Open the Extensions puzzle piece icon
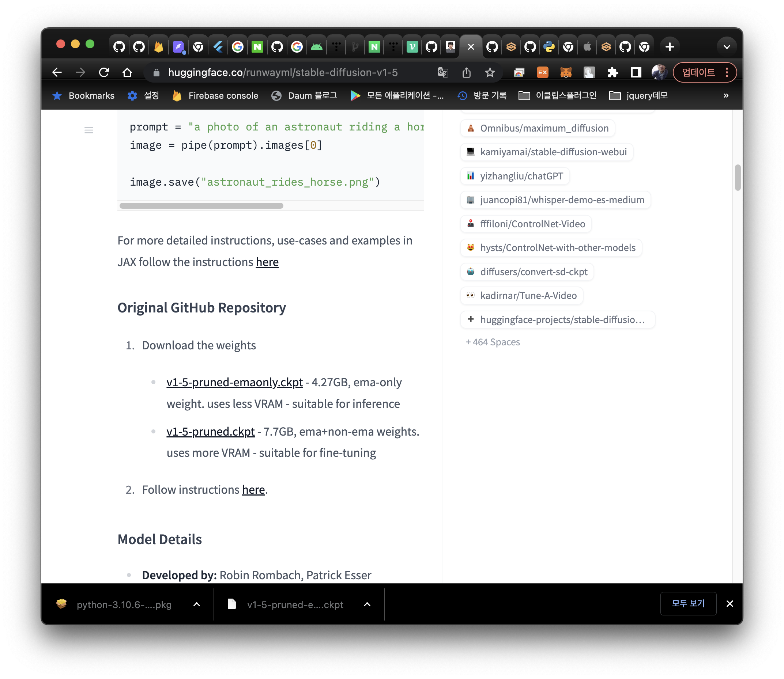 pyautogui.click(x=612, y=72)
